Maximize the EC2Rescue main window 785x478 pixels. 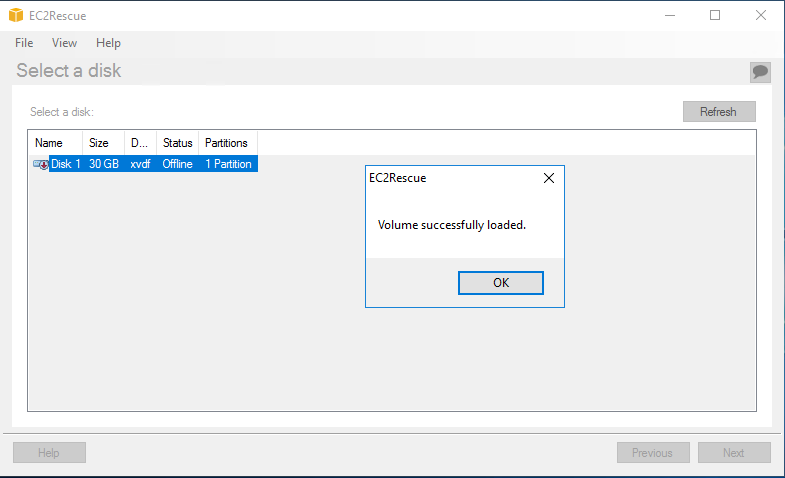pyautogui.click(x=715, y=16)
